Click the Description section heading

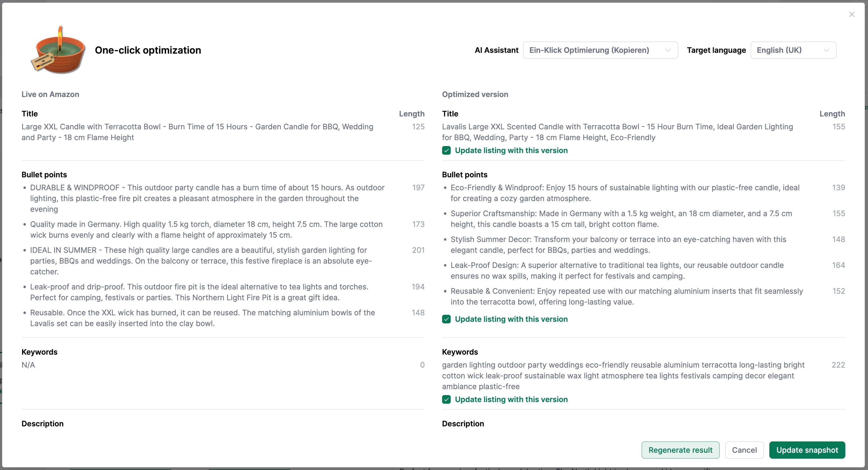[x=43, y=423]
